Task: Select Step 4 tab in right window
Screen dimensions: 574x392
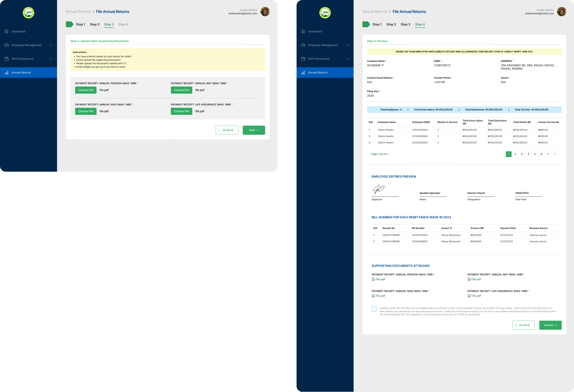Action: coord(420,25)
